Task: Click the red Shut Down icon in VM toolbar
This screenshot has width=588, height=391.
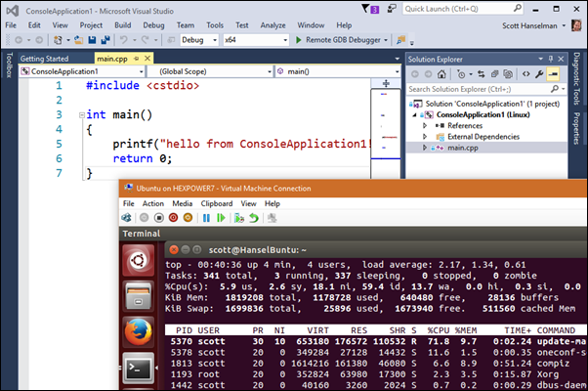Action: 173,218
